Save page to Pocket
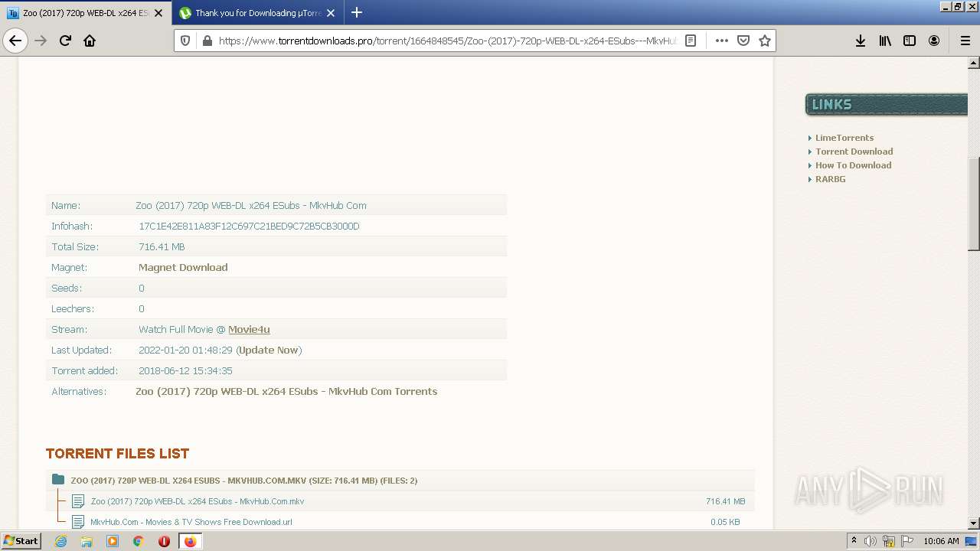 743,41
